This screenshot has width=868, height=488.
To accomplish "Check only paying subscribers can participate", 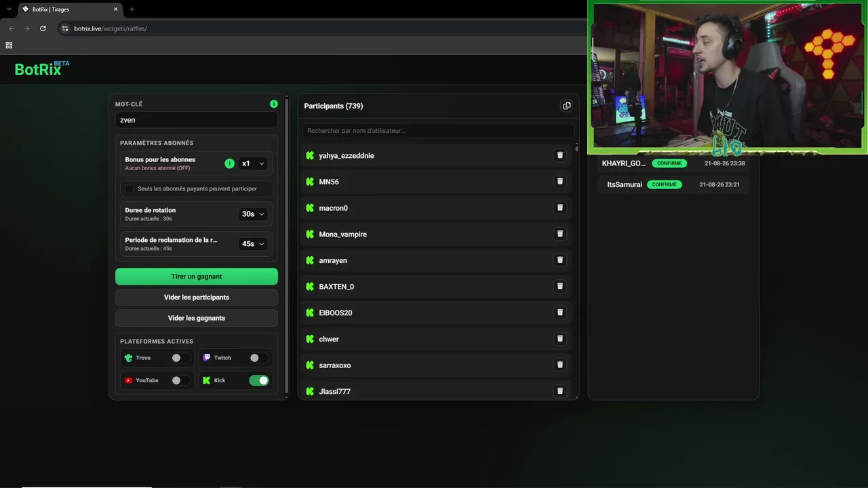I will [x=130, y=188].
